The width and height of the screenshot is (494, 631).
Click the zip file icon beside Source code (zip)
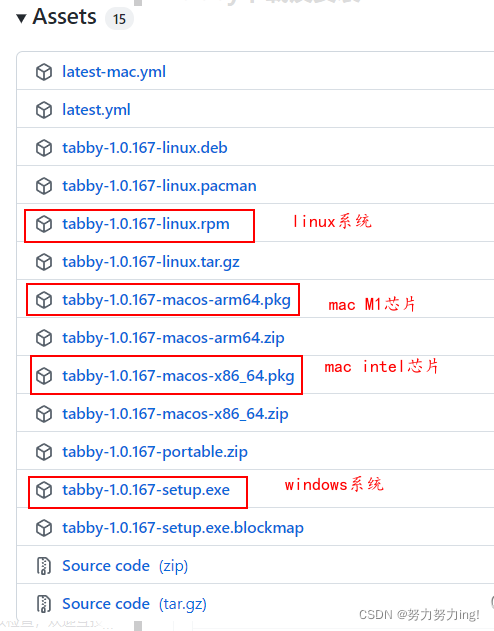coord(44,566)
